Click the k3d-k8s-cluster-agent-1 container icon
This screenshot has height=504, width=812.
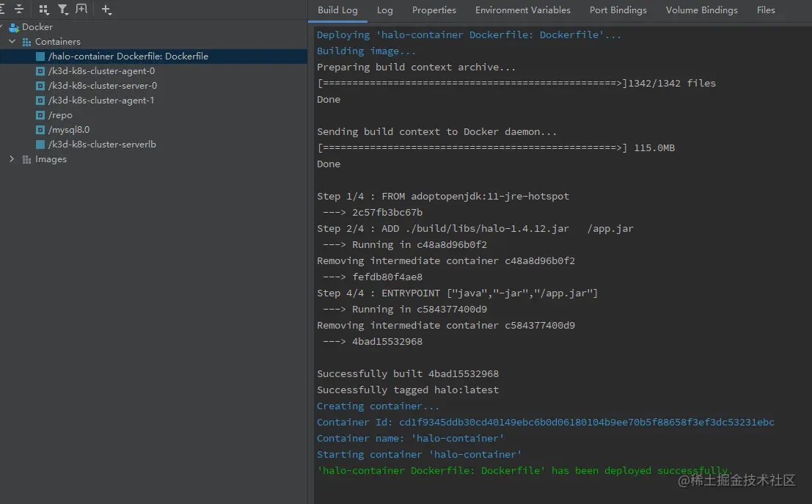point(40,101)
